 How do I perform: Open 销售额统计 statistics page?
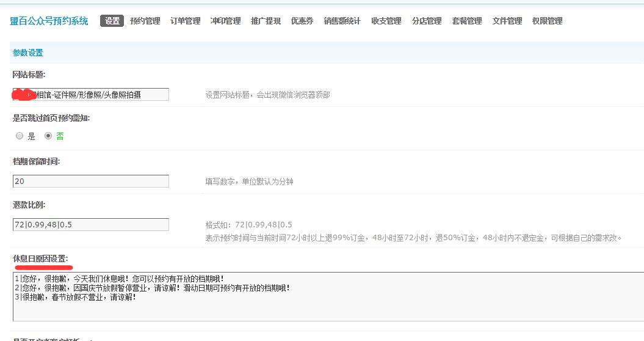342,21
